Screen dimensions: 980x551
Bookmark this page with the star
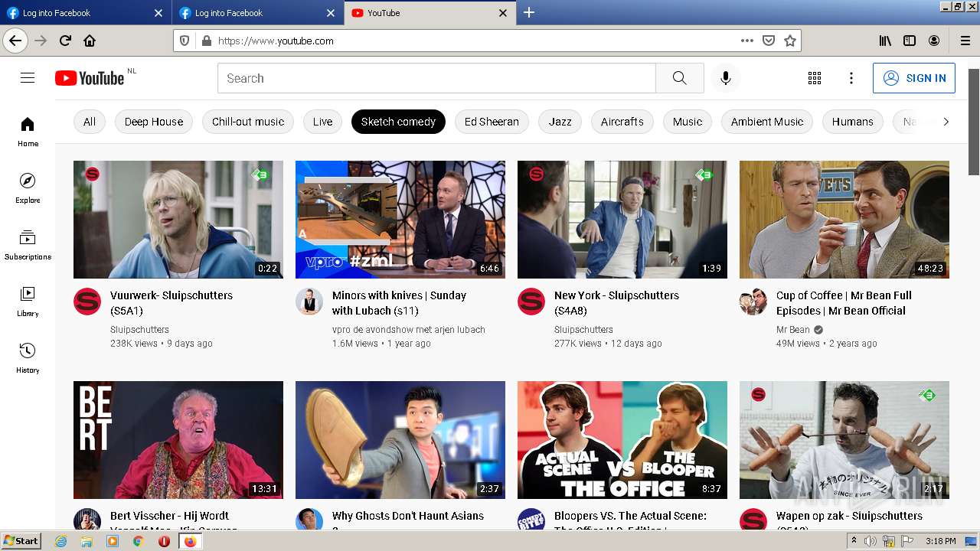(x=790, y=41)
